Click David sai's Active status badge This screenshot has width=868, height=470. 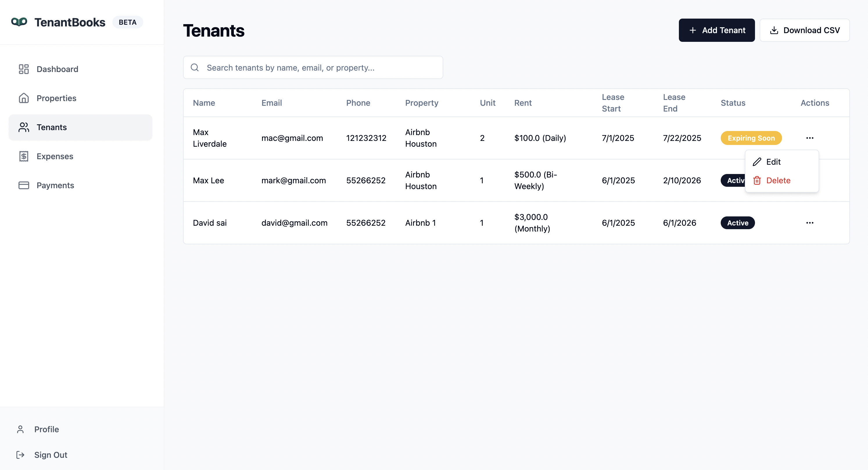pos(738,223)
